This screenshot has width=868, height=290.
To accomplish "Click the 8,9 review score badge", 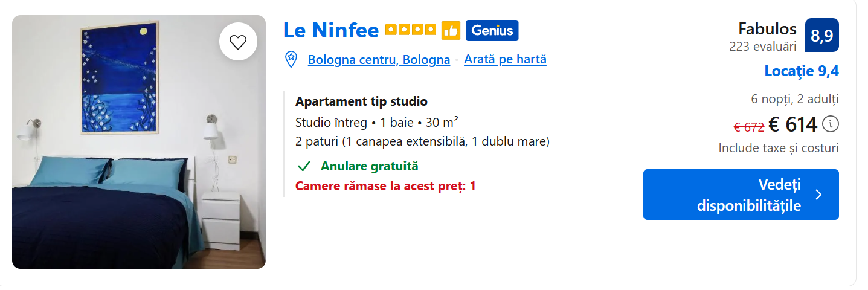I will [821, 36].
